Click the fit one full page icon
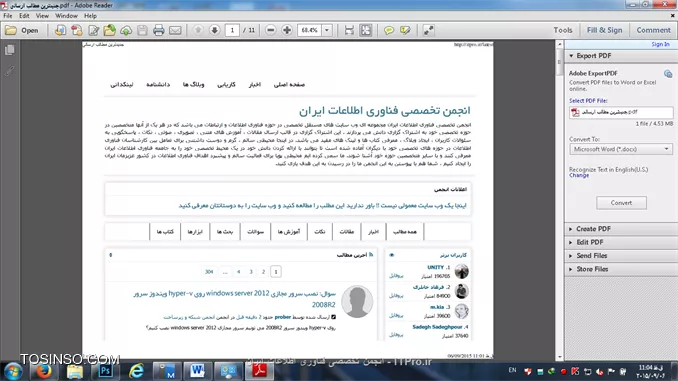678x381 pixels. pos(366,30)
